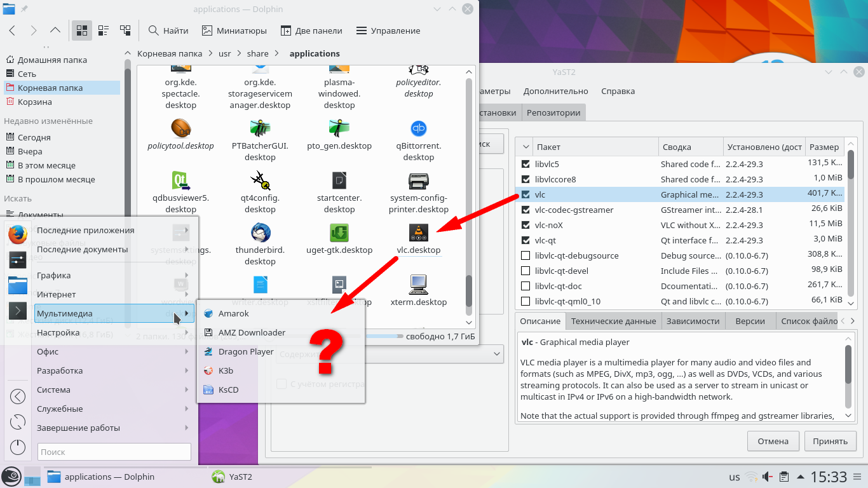
Task: Open the vlc.desktop file icon
Action: 418,233
